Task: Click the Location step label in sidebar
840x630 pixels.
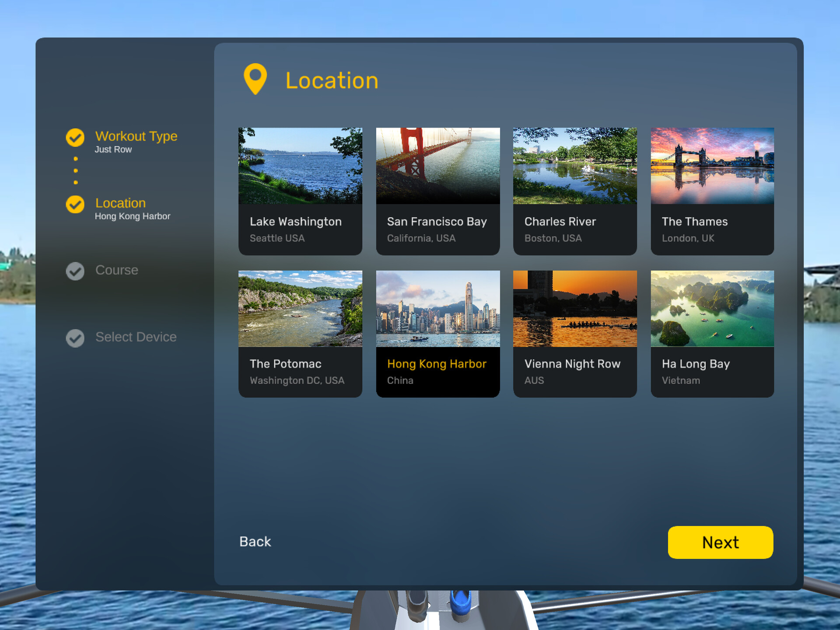Action: (120, 203)
